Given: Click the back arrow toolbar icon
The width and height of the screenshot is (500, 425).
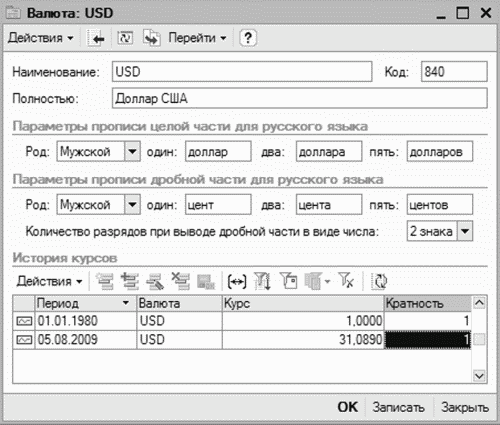Looking at the screenshot, I should point(97,38).
